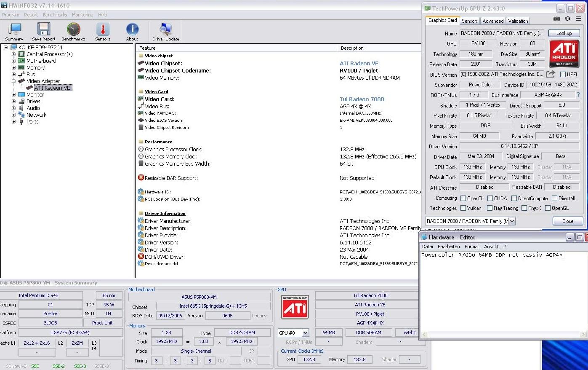The width and height of the screenshot is (588, 370).
Task: Expand the Motherboard tree node
Action: pyautogui.click(x=13, y=61)
